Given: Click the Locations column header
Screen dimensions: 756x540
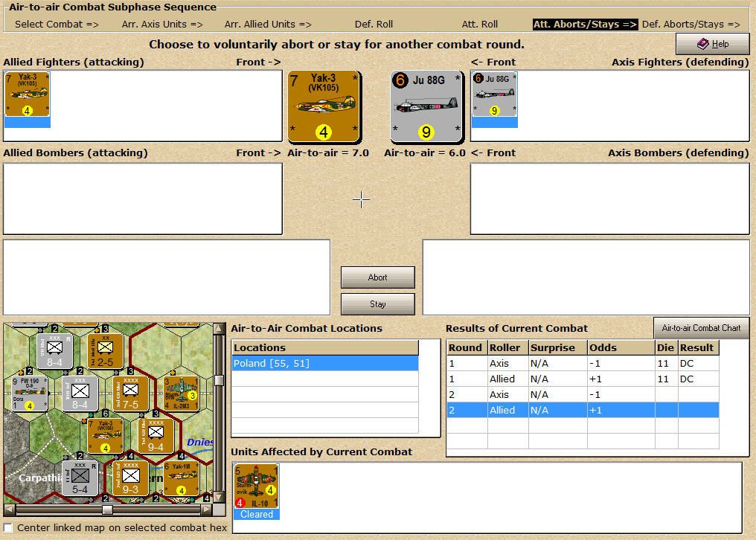Looking at the screenshot, I should click(325, 347).
